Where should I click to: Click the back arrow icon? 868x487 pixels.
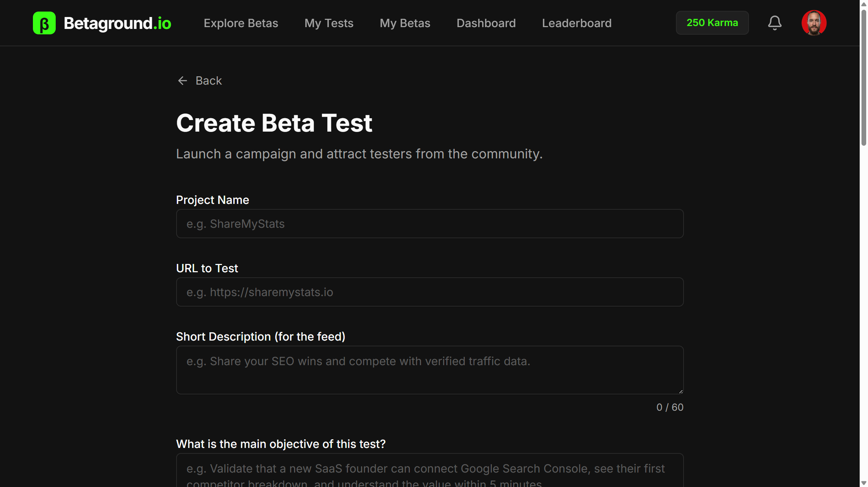point(182,81)
